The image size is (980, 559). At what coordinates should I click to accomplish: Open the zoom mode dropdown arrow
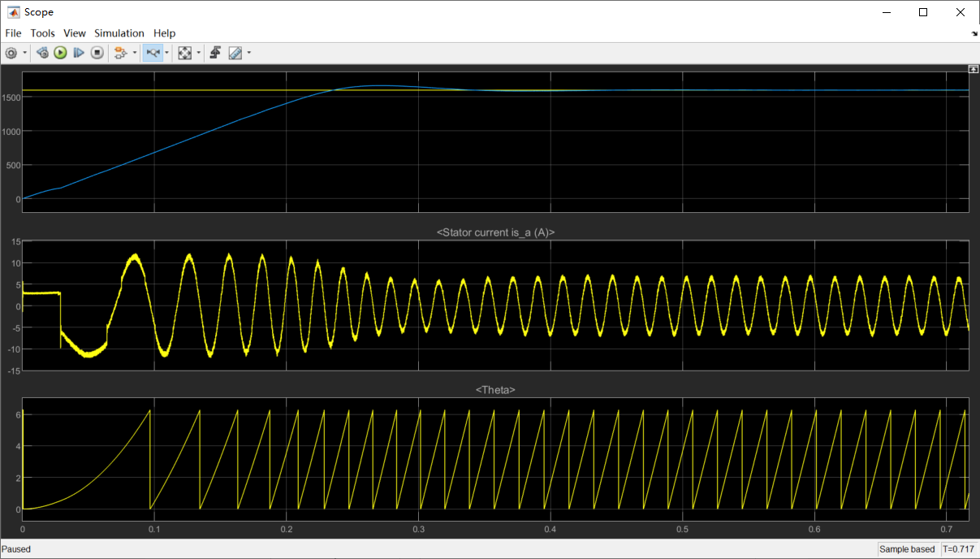click(x=167, y=53)
